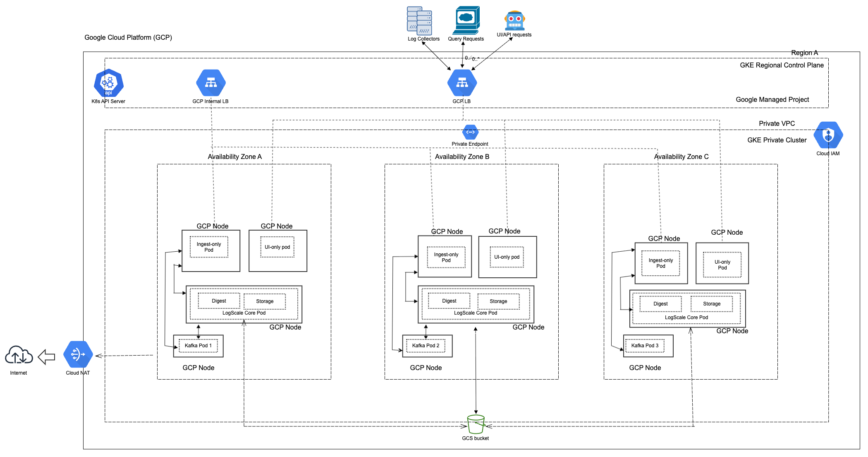Image resolution: width=868 pixels, height=457 pixels.
Task: Click the LogScale Core Pod in Zone A
Action: (244, 313)
